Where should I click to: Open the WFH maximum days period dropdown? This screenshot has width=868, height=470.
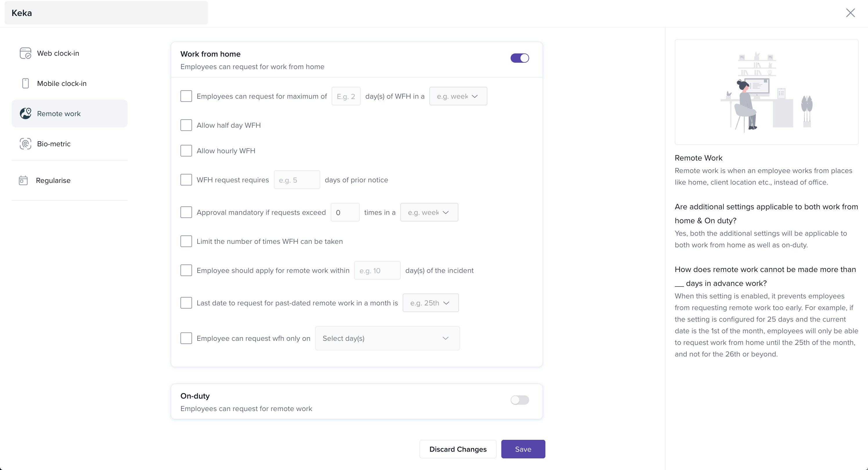click(458, 96)
